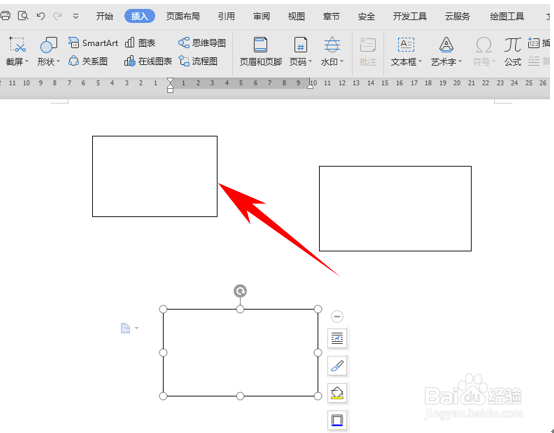Open shape outline color icon
This screenshot has width=554, height=433.
[337, 420]
